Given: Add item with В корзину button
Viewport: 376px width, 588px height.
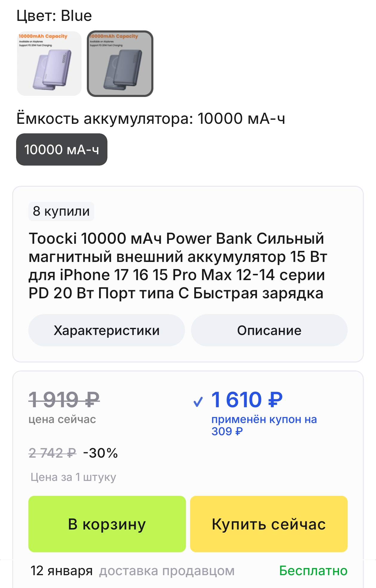Looking at the screenshot, I should [x=107, y=524].
